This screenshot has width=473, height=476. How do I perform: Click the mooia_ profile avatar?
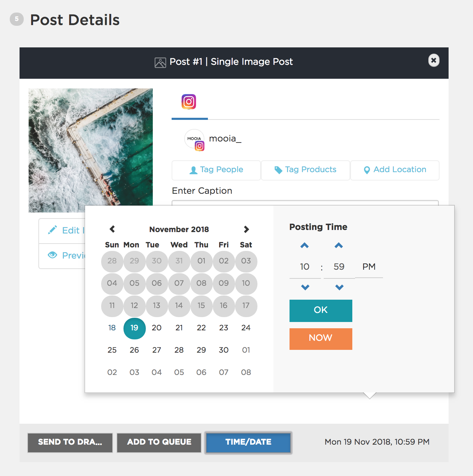194,139
